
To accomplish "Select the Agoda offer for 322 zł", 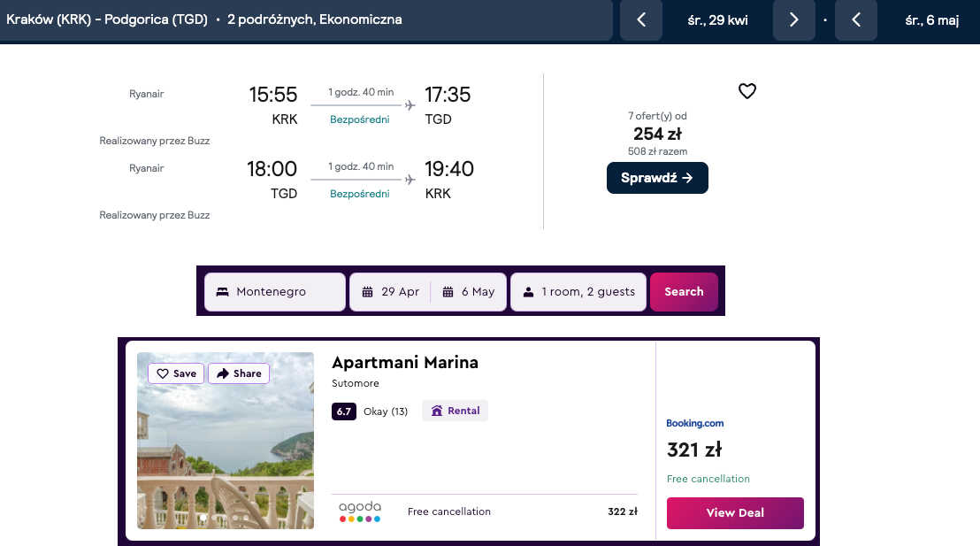I will 484,511.
